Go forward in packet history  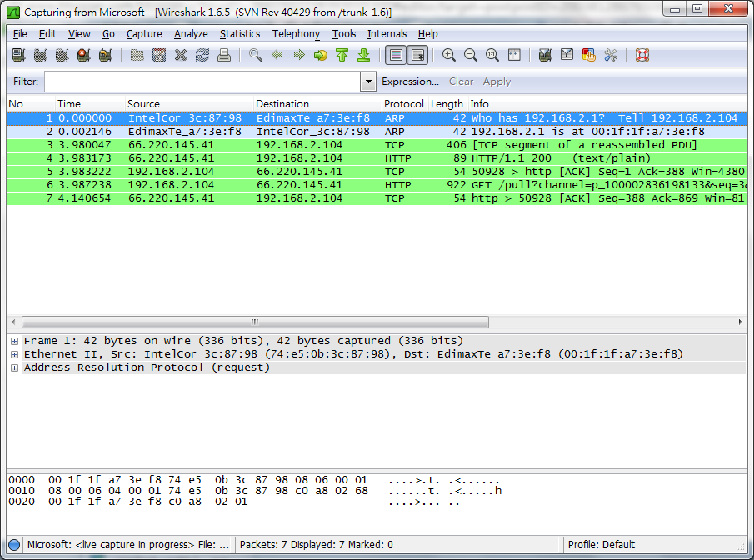(x=298, y=55)
